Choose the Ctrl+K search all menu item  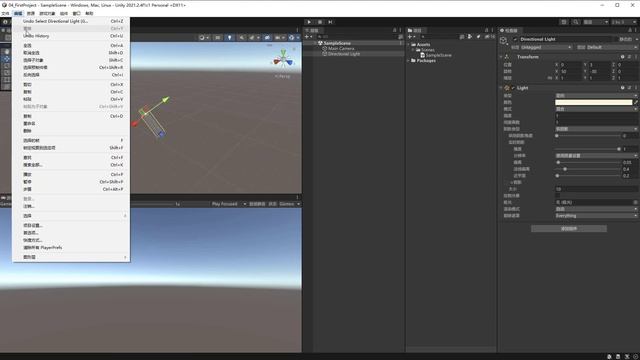[x=71, y=165]
